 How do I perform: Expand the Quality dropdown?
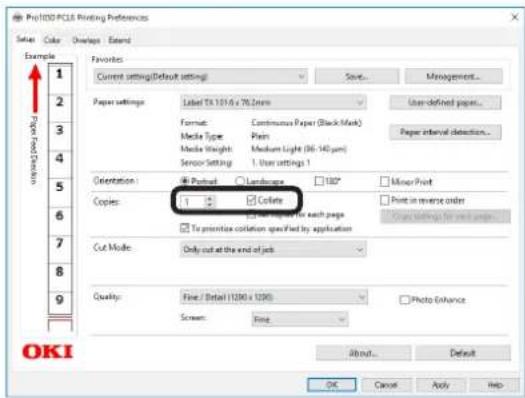[274, 297]
